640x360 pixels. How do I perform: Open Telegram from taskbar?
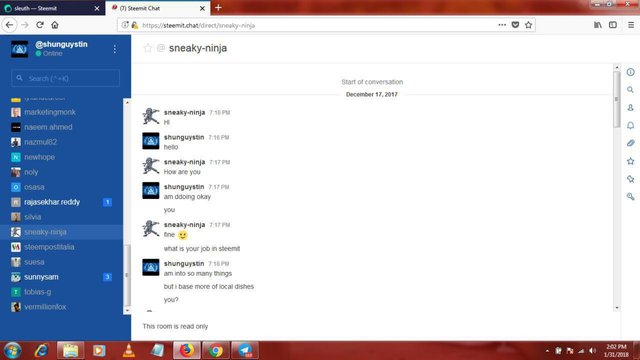[245, 351]
